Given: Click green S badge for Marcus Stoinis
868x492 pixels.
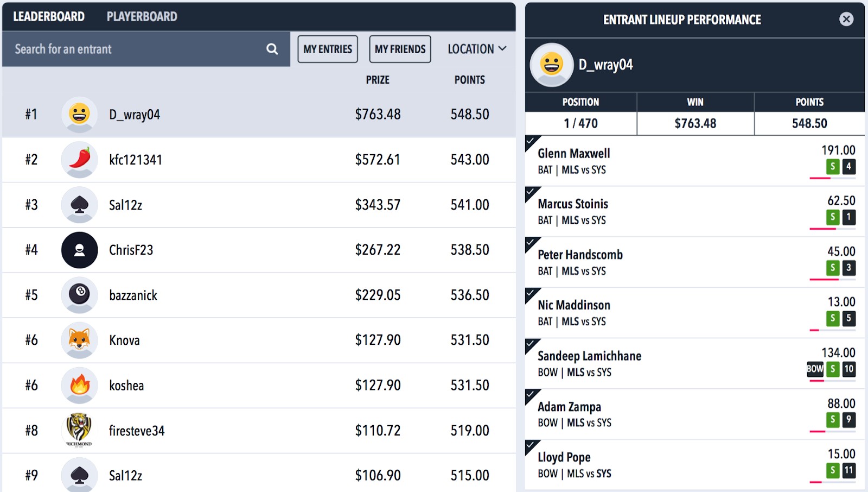Looking at the screenshot, I should click(833, 217).
